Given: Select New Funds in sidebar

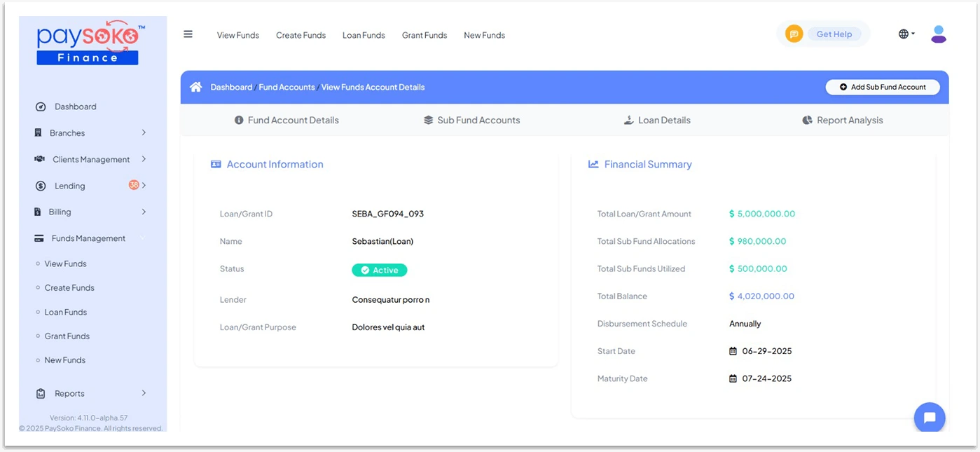Looking at the screenshot, I should (65, 359).
